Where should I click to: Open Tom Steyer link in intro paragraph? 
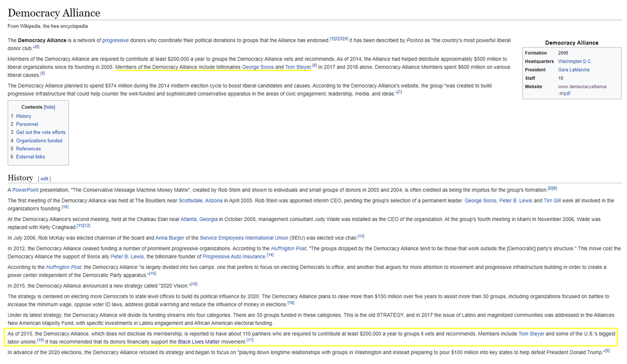pyautogui.click(x=298, y=67)
